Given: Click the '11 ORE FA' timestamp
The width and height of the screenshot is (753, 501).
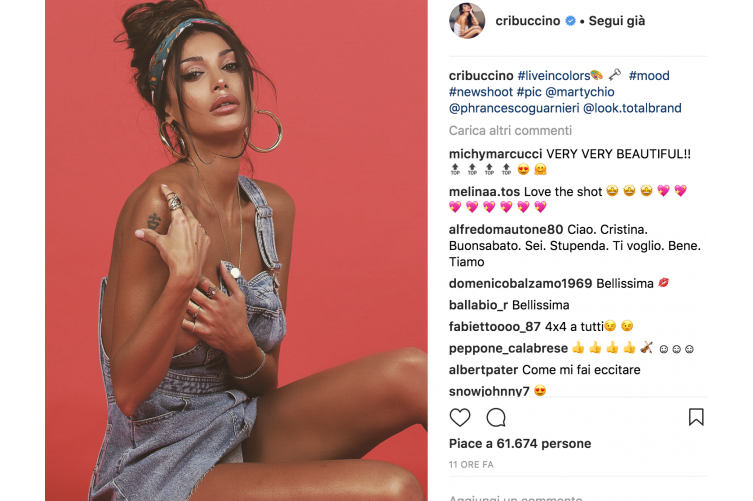Looking at the screenshot, I should point(471,465).
